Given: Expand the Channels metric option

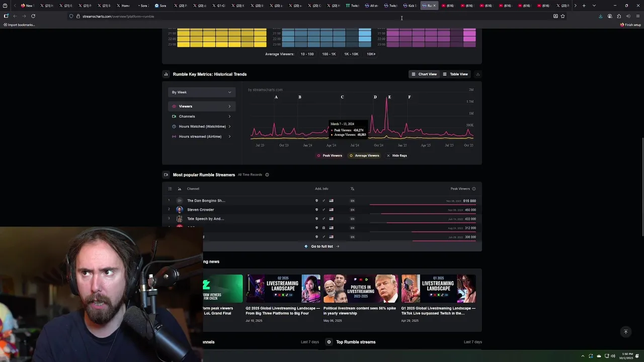Looking at the screenshot, I should coord(202,117).
